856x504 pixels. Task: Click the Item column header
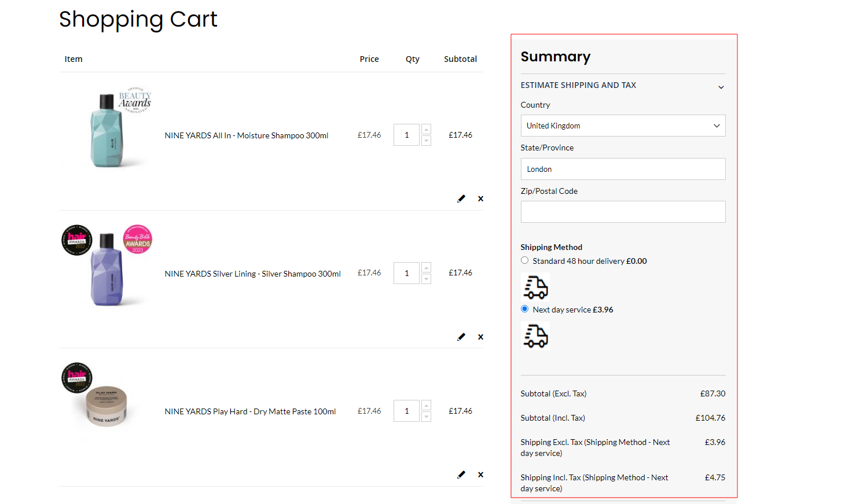tap(73, 58)
